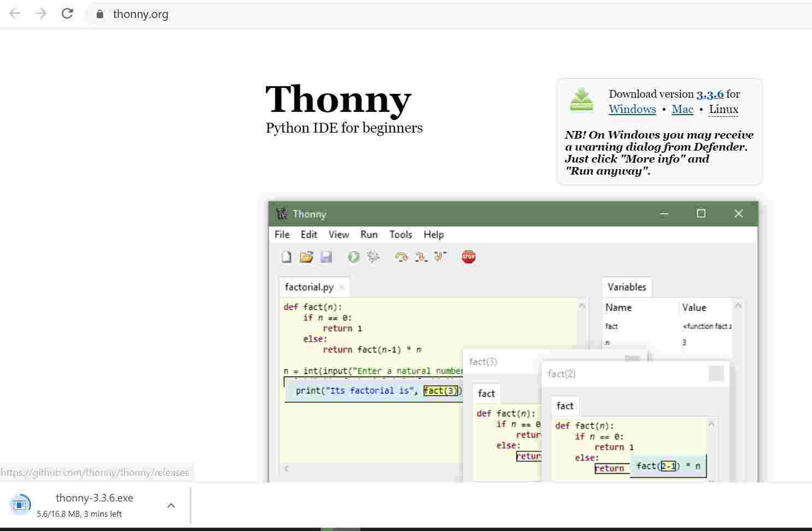This screenshot has width=812, height=531.
Task: Open the View menu in Thonny
Action: tap(339, 234)
